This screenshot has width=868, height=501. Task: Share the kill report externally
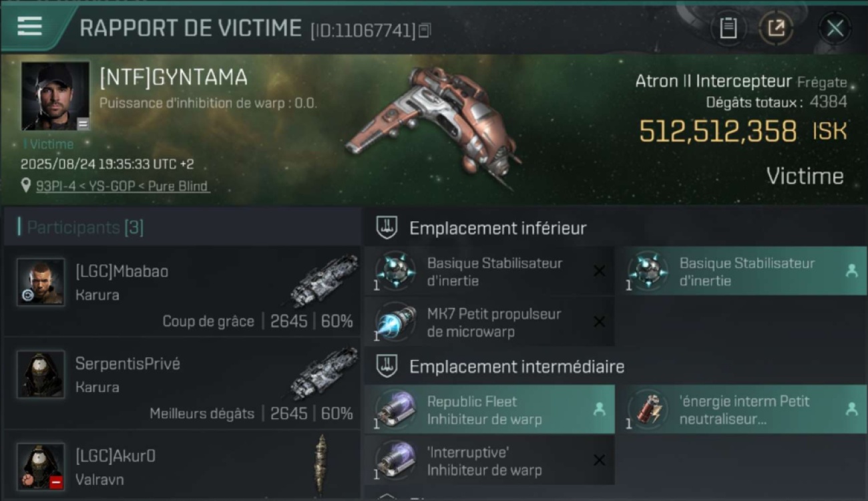click(776, 28)
